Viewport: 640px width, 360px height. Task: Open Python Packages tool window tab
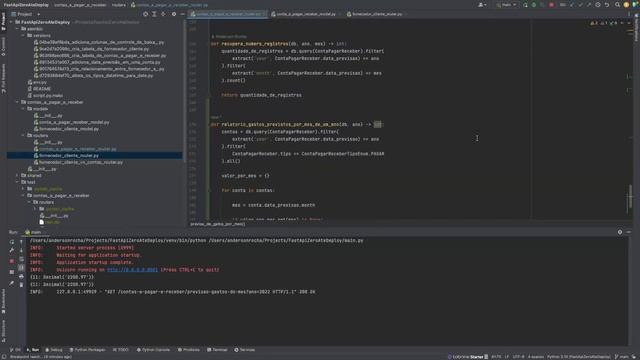tap(87, 350)
